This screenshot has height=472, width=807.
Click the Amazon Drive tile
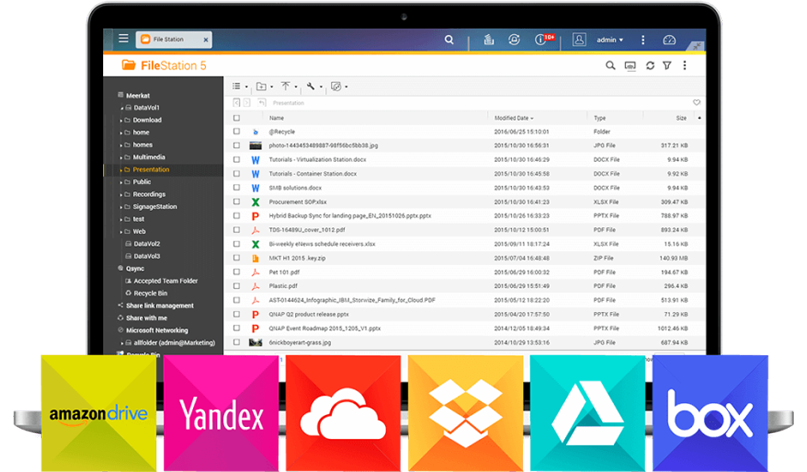99,413
